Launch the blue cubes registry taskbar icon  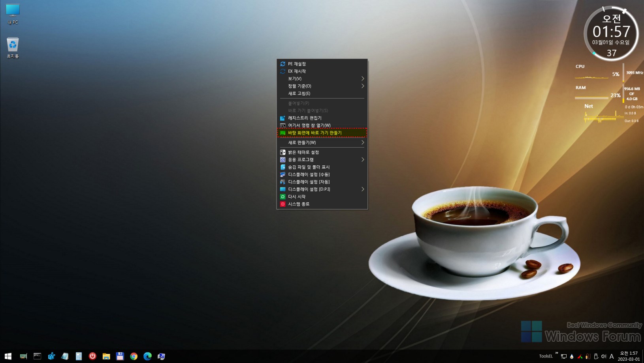pos(51,356)
